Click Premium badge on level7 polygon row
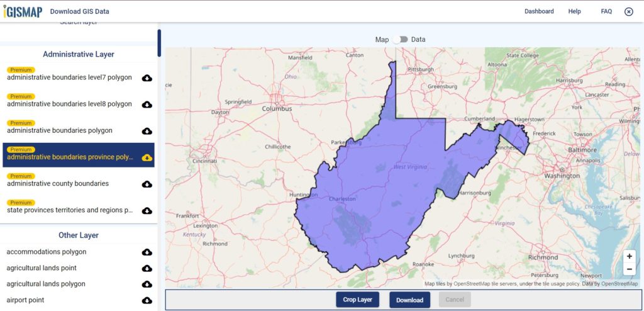Image resolution: width=644 pixels, height=311 pixels. pyautogui.click(x=21, y=70)
